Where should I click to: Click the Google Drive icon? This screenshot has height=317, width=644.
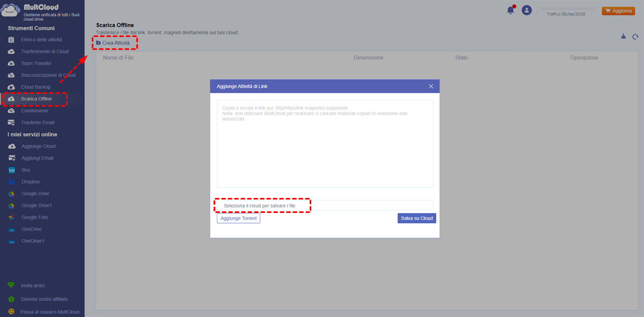[11, 194]
